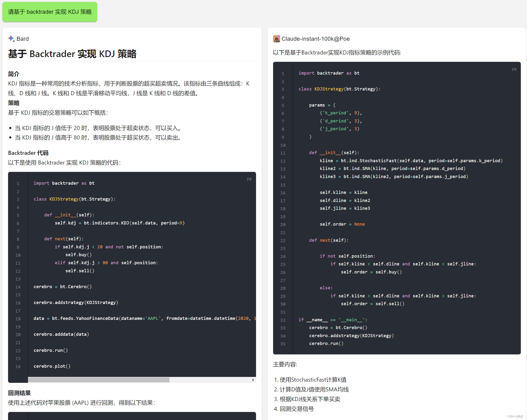Screen dimensions: 527x420
Task: Click the green prompt bubble about KDJ strategy
Action: click(x=50, y=12)
